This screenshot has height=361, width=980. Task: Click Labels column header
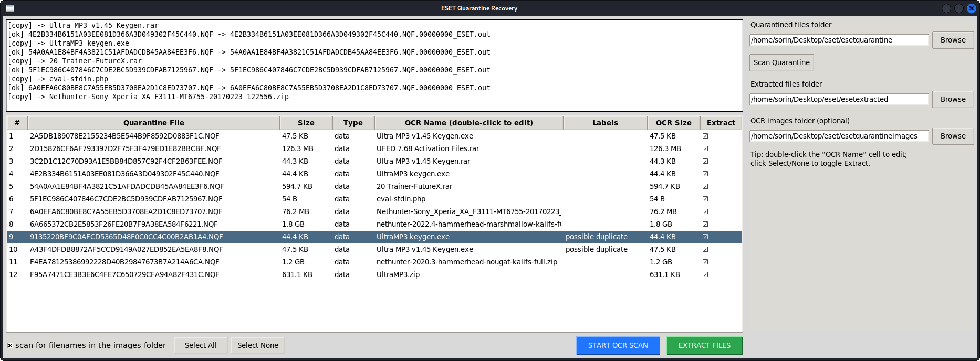click(606, 123)
